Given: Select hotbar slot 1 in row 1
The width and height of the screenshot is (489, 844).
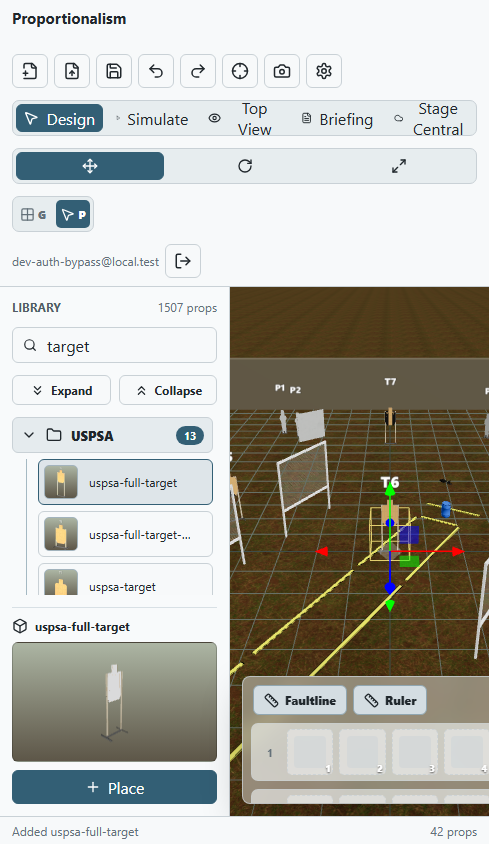Looking at the screenshot, I should point(310,752).
